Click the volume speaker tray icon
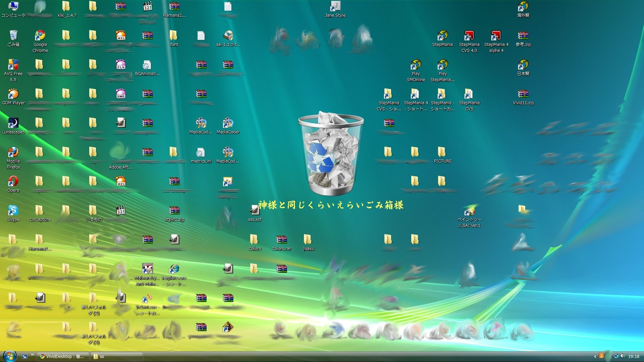This screenshot has width=644, height=362. [x=623, y=356]
